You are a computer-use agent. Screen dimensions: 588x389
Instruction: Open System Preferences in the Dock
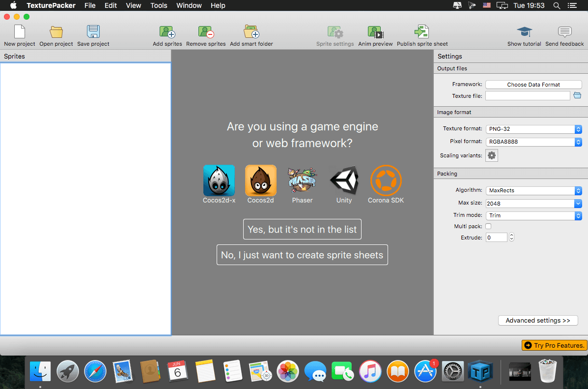pyautogui.click(x=453, y=371)
